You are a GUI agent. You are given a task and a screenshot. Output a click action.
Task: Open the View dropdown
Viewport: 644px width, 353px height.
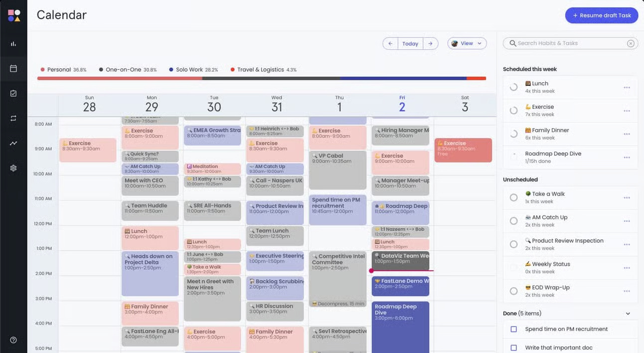(x=467, y=43)
